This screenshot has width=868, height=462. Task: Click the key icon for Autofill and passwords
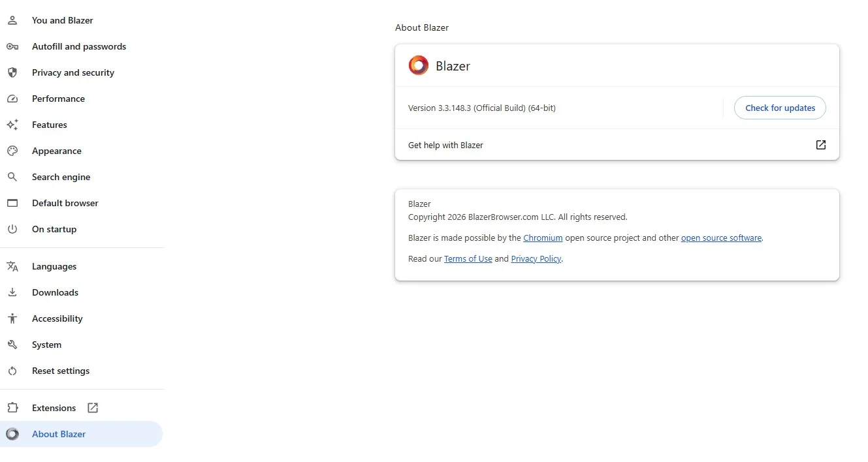tap(12, 46)
